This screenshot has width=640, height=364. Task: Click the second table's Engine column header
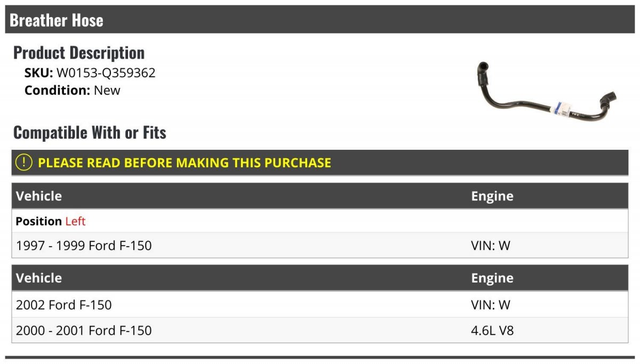[x=492, y=278]
